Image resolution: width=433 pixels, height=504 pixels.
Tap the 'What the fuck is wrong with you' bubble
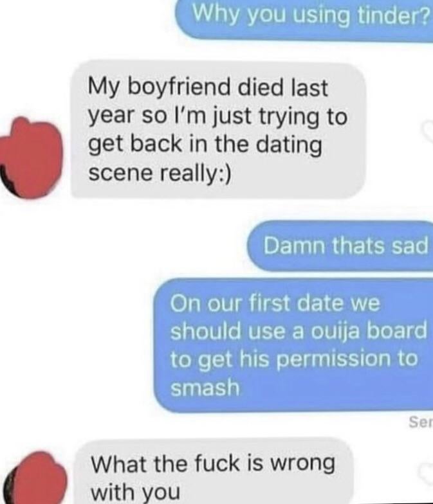[x=215, y=472]
